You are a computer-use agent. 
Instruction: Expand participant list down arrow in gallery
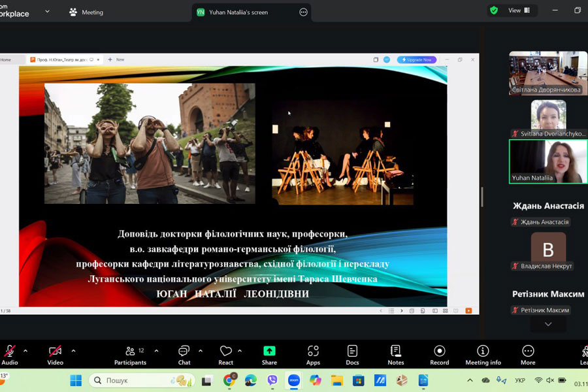(x=547, y=324)
